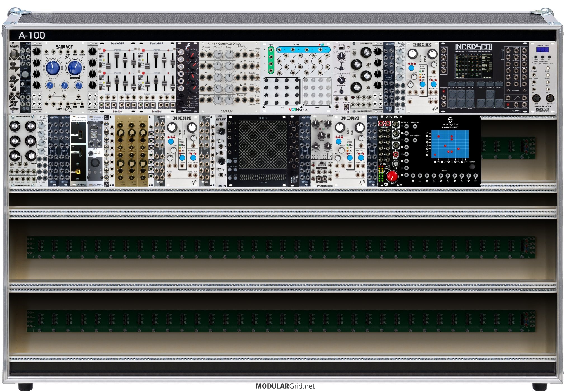Click the TONE knob on Ataraxic Translatron
571x392 pixels.
click(x=13, y=78)
